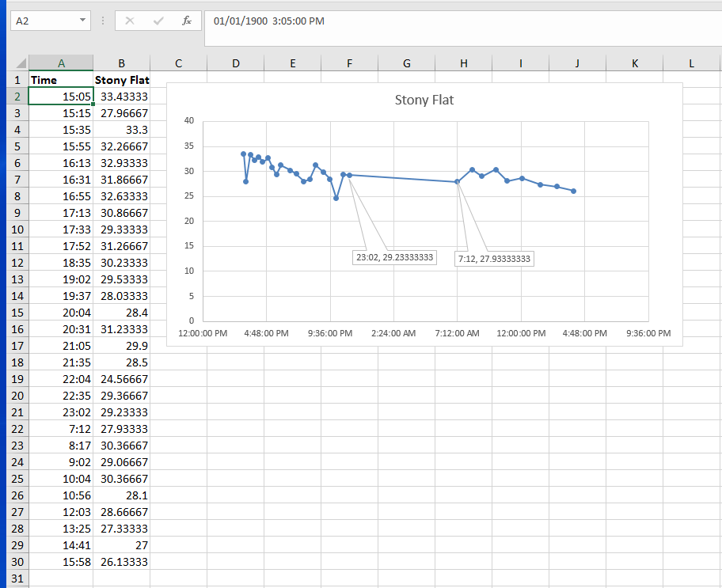This screenshot has height=588, width=722.
Task: Click the vertical axis label 20
Action: click(188, 221)
